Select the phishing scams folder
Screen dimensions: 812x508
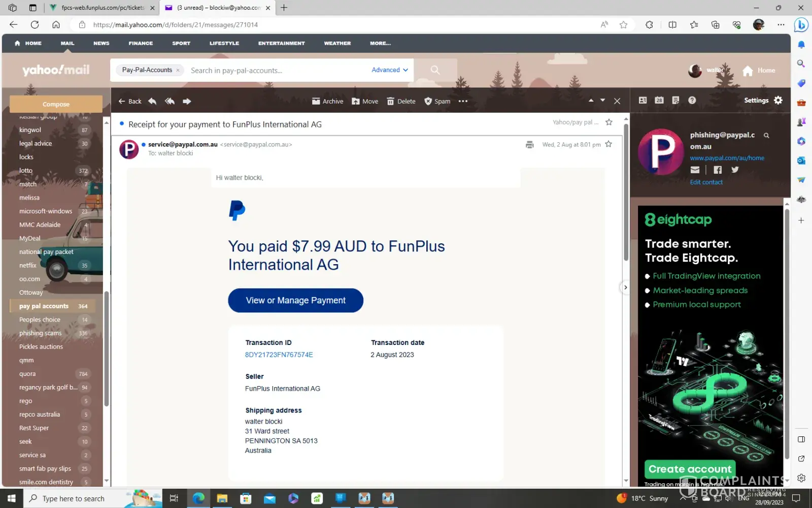pyautogui.click(x=41, y=333)
